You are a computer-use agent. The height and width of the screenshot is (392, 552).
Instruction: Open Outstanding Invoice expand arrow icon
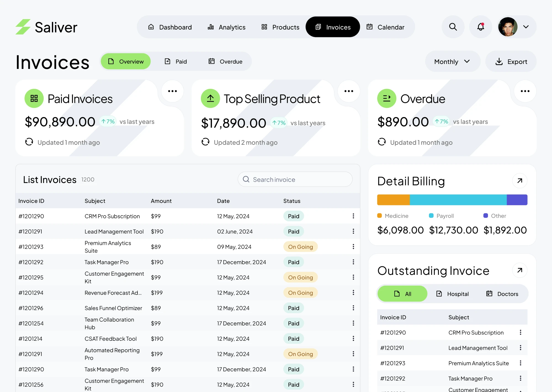coord(520,270)
